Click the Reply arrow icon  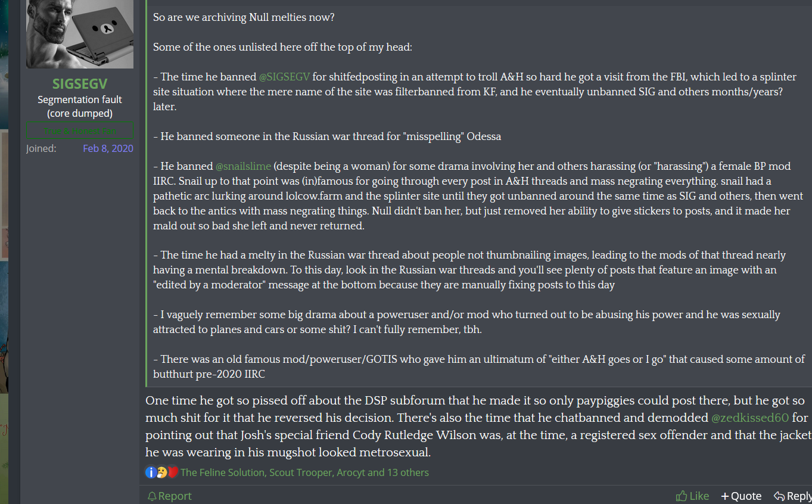[x=779, y=496]
